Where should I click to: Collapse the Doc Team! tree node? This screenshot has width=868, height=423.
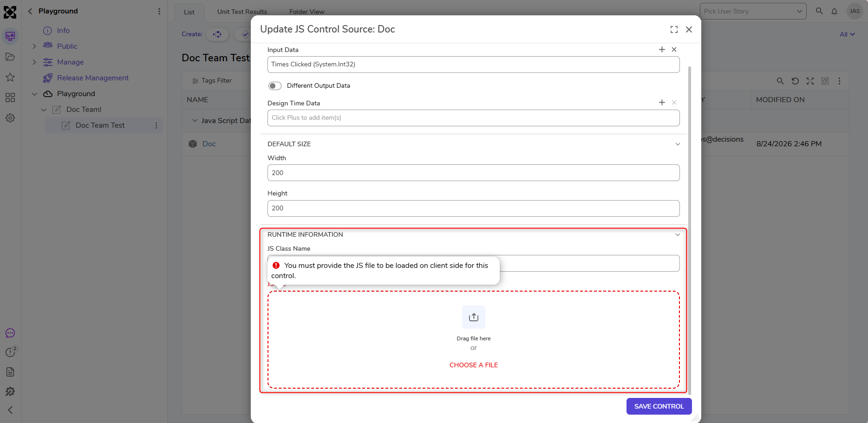point(44,110)
